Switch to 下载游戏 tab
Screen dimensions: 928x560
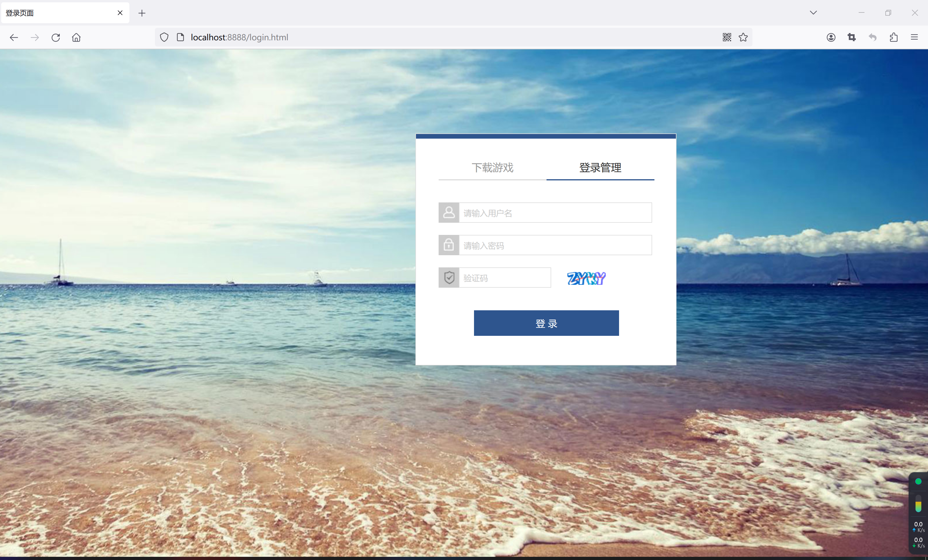pos(492,168)
